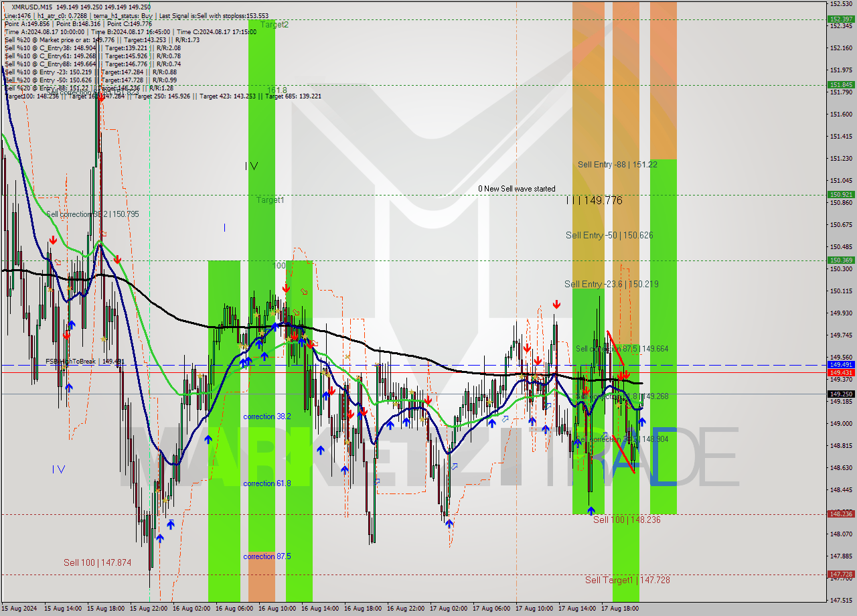Viewport: 857px width, 616px height.
Task: Click the green 150.921 price tag
Action: tap(841, 195)
